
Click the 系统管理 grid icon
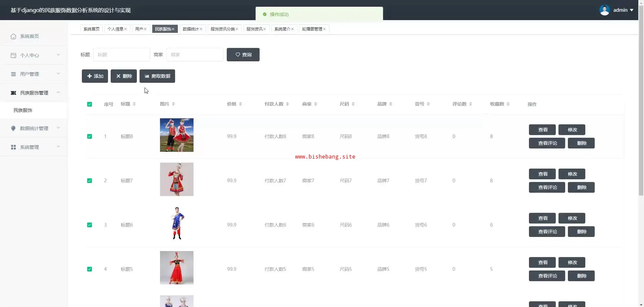tap(13, 147)
